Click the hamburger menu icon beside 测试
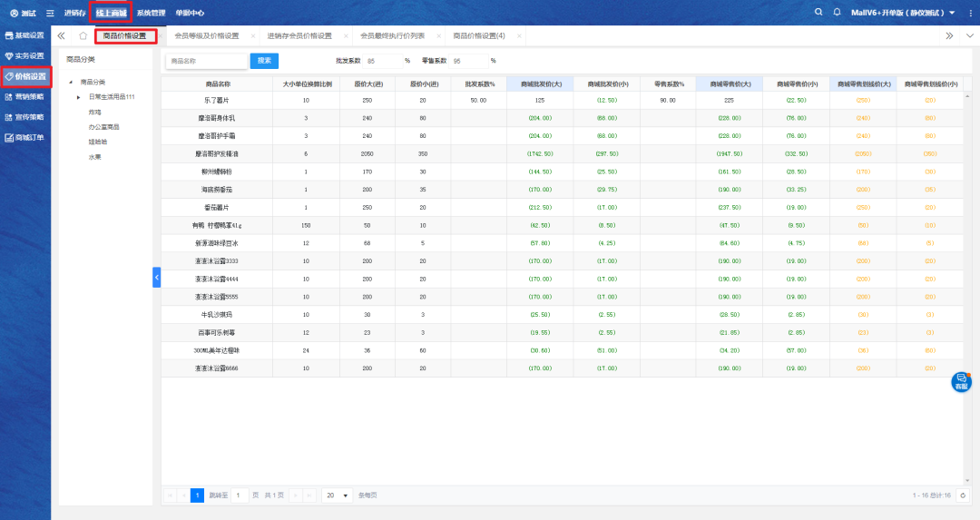This screenshot has height=520, width=980. 50,13
